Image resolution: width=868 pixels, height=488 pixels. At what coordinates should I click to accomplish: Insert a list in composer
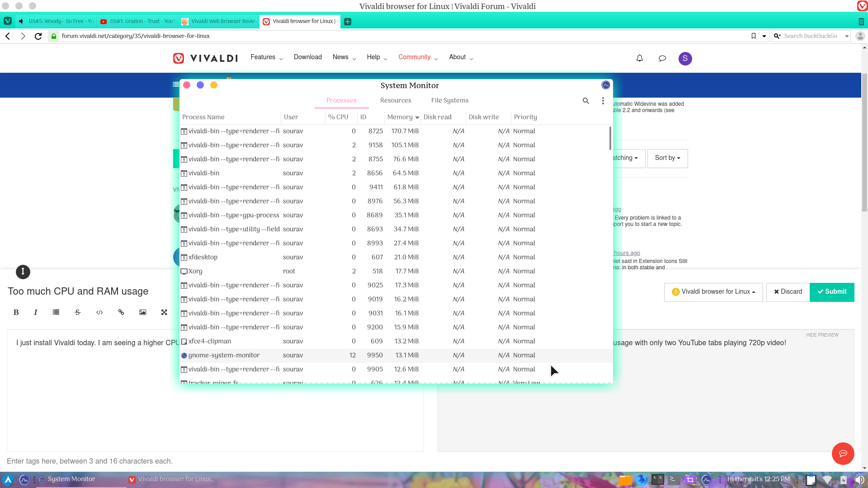point(56,312)
